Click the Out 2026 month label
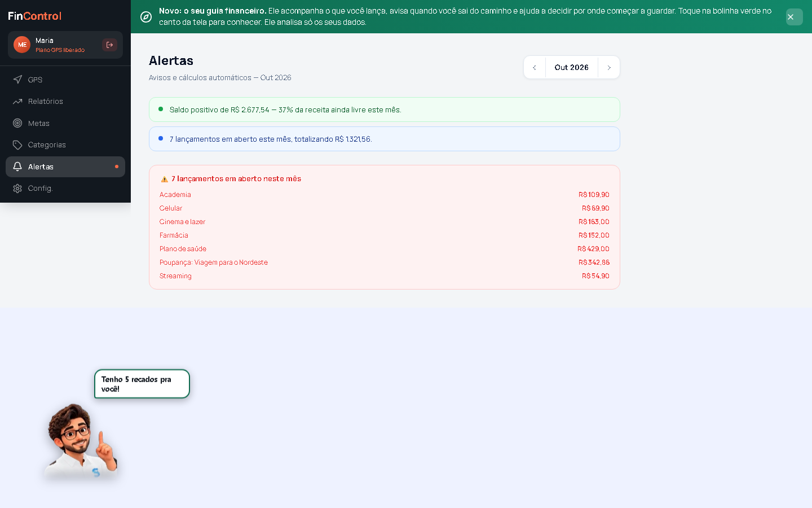Image resolution: width=812 pixels, height=508 pixels. coord(572,67)
